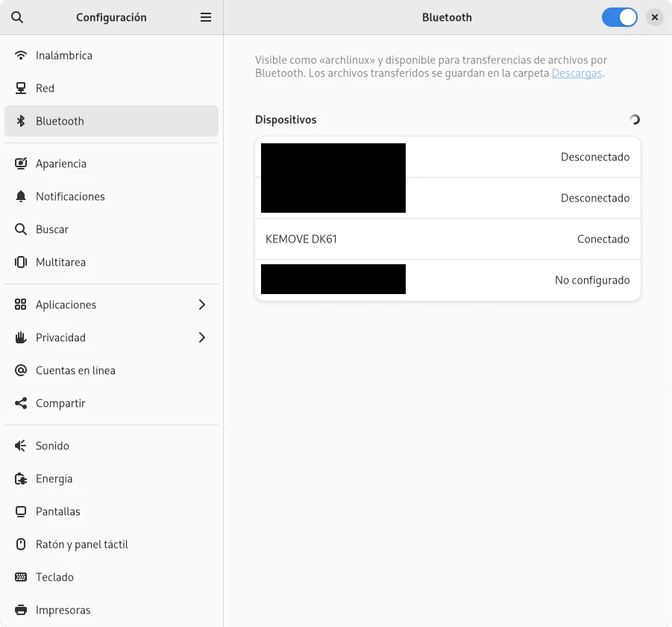Click the Wi-Fi icon next to Inalámbrica
Image resolution: width=672 pixels, height=627 pixels.
pyautogui.click(x=21, y=55)
